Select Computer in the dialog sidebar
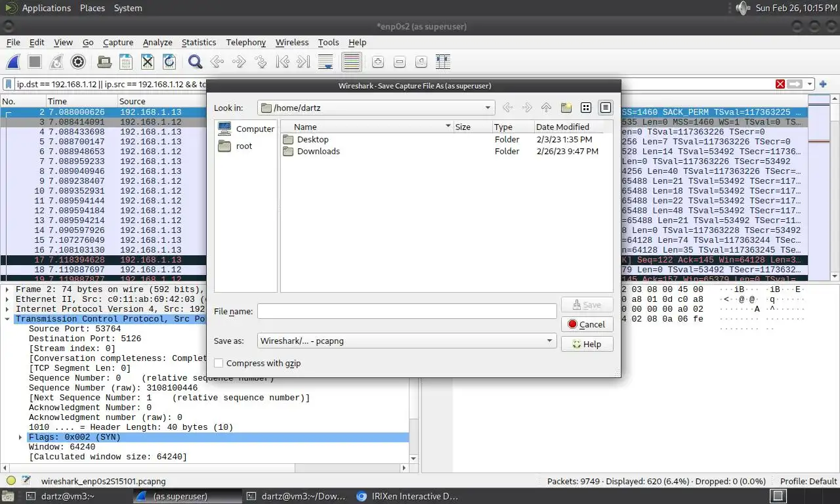This screenshot has width=840, height=504. coord(245,129)
